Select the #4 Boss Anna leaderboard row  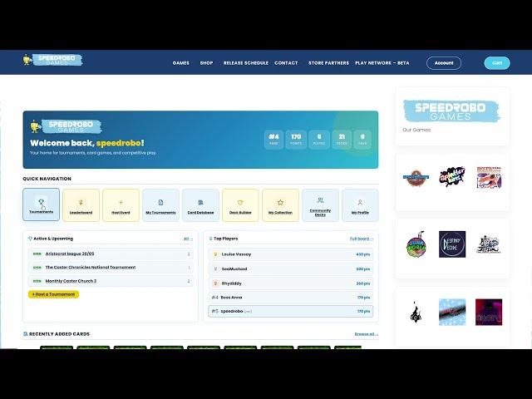[291, 298]
